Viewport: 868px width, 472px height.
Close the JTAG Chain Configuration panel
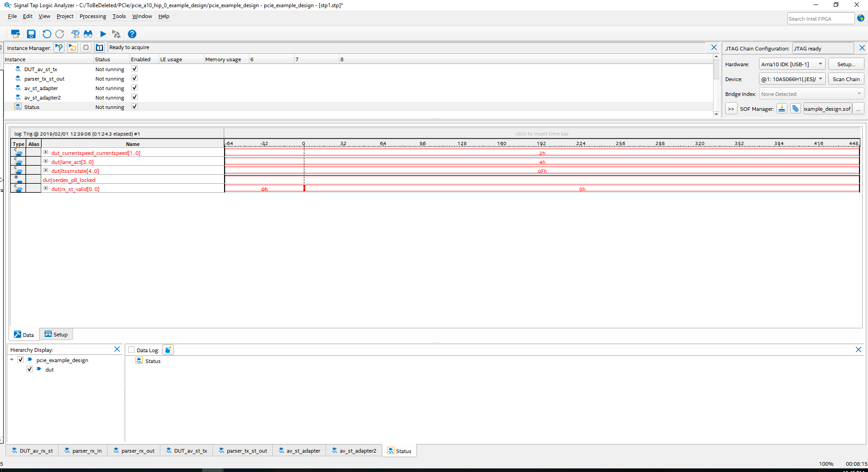point(862,48)
